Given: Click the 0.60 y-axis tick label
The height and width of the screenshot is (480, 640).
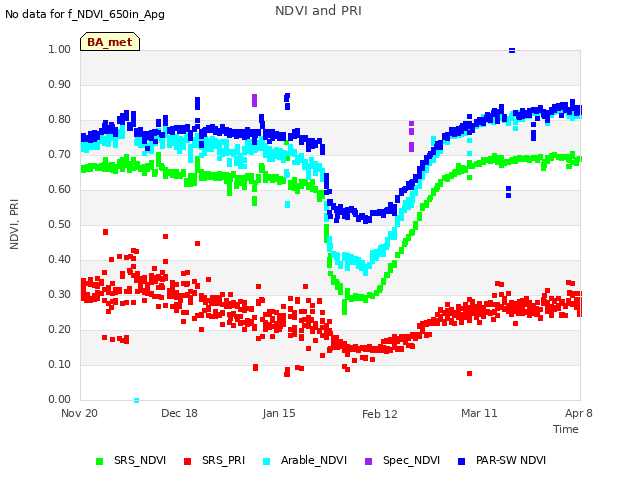Looking at the screenshot, I should (x=60, y=189).
